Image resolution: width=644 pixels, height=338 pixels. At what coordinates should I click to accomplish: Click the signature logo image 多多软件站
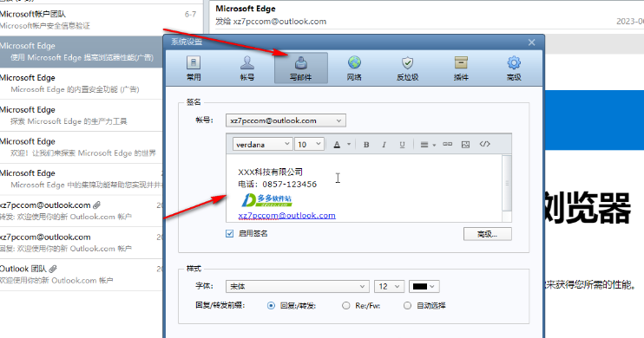coord(266,199)
